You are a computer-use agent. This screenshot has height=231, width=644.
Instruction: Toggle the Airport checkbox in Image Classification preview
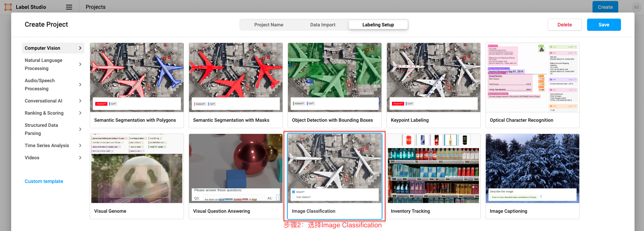pyautogui.click(x=294, y=192)
